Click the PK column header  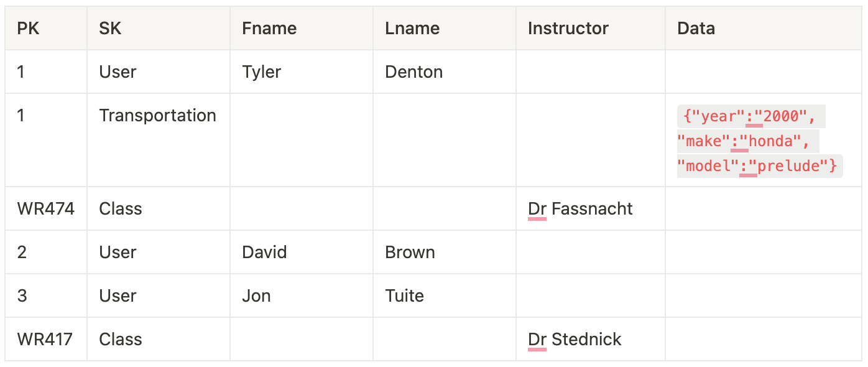pos(28,29)
